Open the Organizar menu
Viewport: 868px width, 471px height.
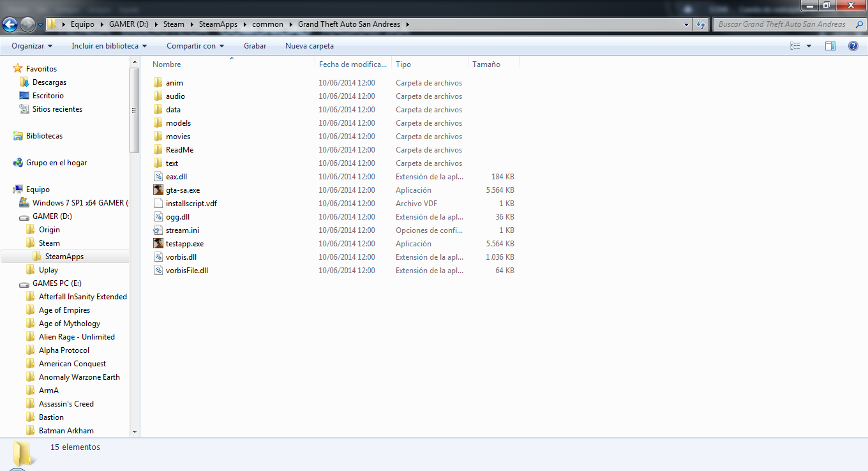click(x=32, y=46)
